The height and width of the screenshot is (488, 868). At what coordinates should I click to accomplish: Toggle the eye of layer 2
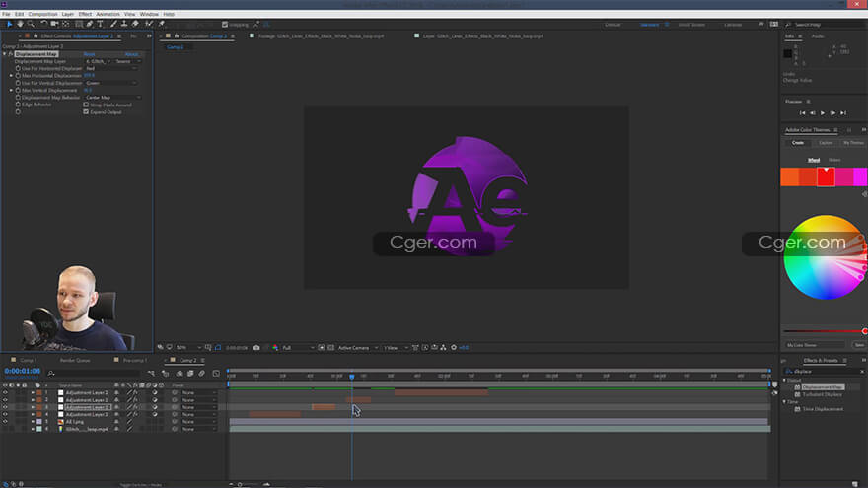click(x=5, y=400)
